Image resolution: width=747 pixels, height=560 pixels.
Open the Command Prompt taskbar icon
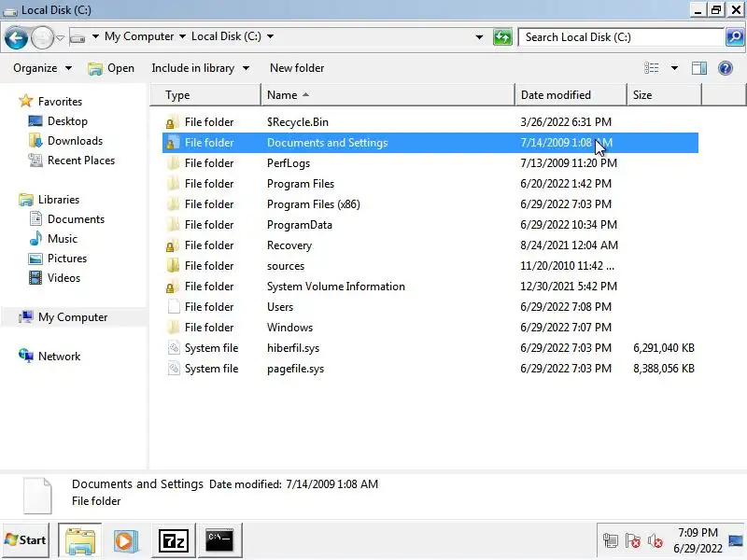click(219, 540)
